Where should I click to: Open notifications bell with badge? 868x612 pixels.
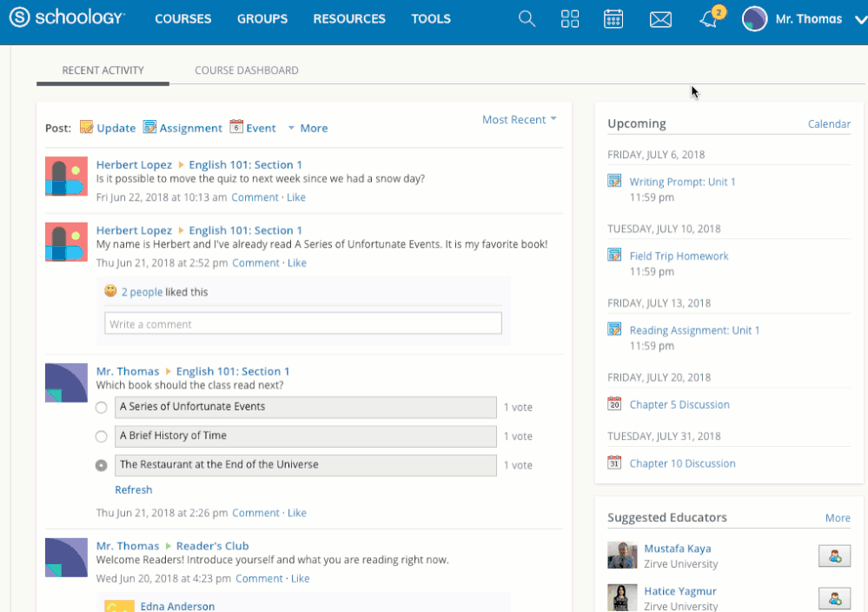pos(710,18)
